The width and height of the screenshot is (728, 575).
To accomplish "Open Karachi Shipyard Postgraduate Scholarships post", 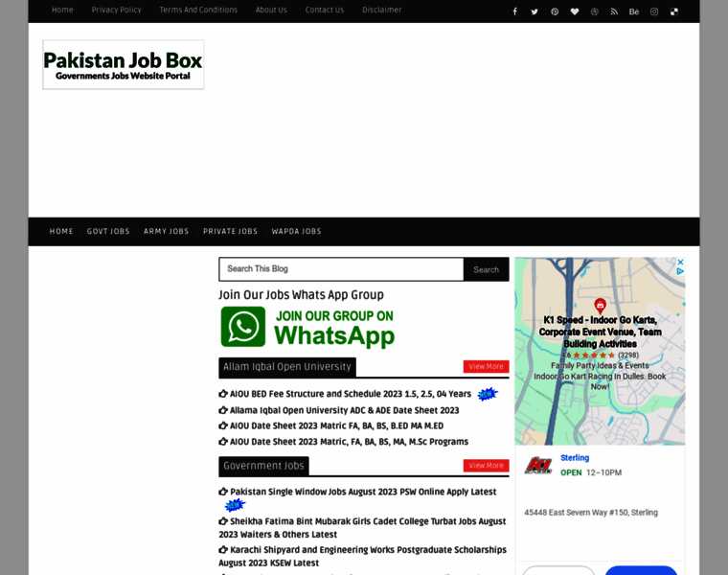I will [362, 556].
